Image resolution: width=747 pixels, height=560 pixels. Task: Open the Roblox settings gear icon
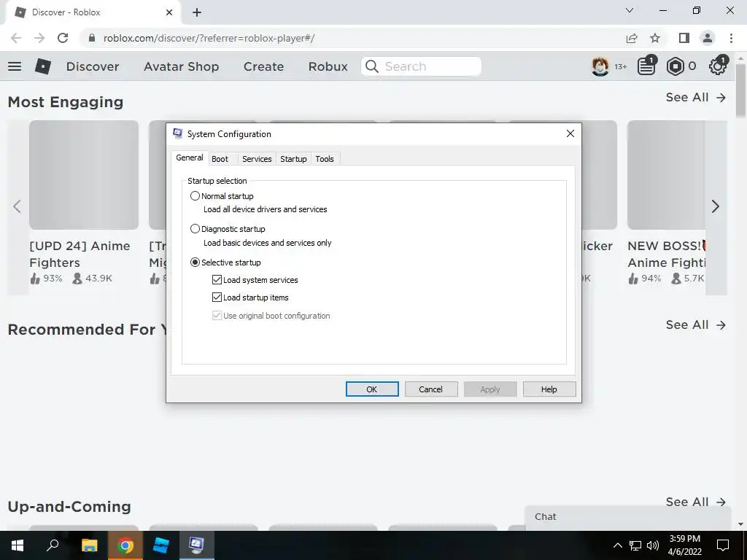click(718, 66)
